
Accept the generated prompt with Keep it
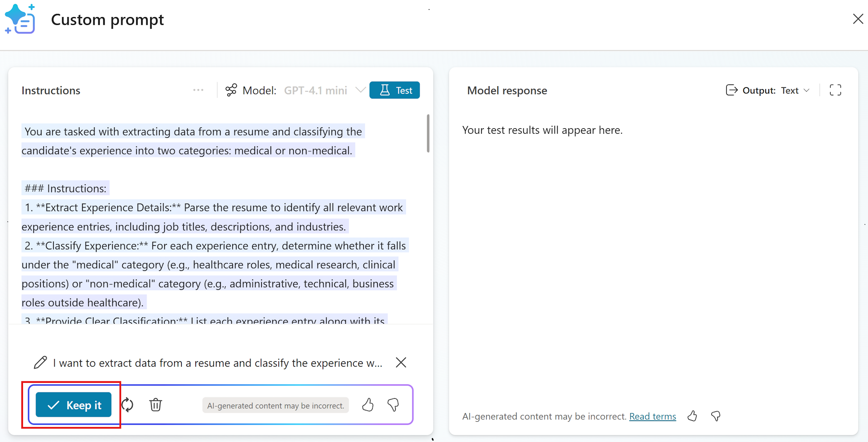click(74, 405)
